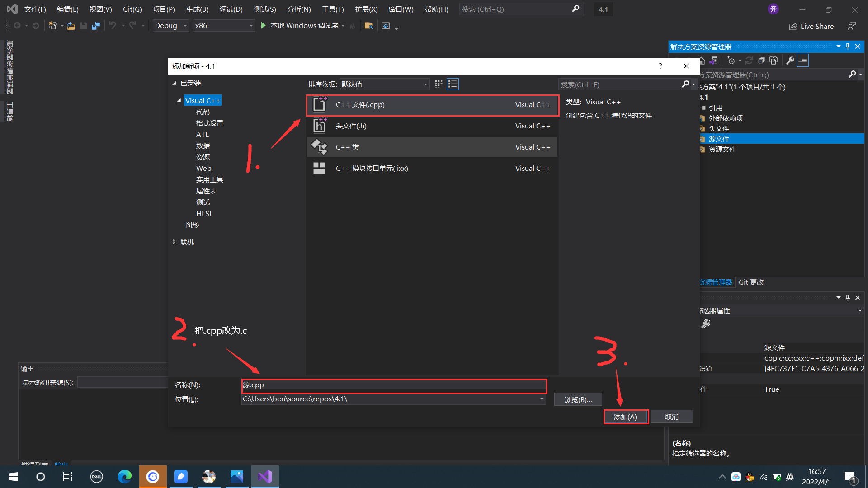
Task: Toggle Preview Selected Items button in Solution Explorer
Action: [803, 61]
